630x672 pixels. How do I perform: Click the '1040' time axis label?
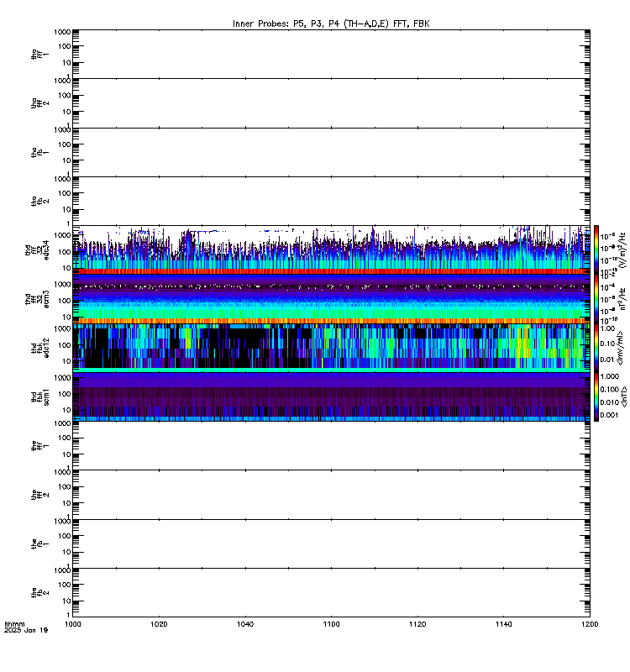pos(245,624)
